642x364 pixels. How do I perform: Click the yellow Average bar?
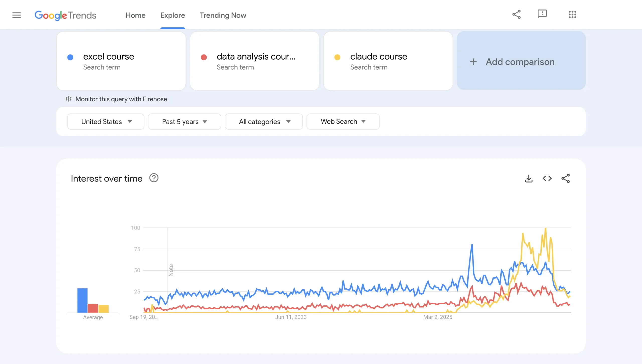[x=104, y=309]
